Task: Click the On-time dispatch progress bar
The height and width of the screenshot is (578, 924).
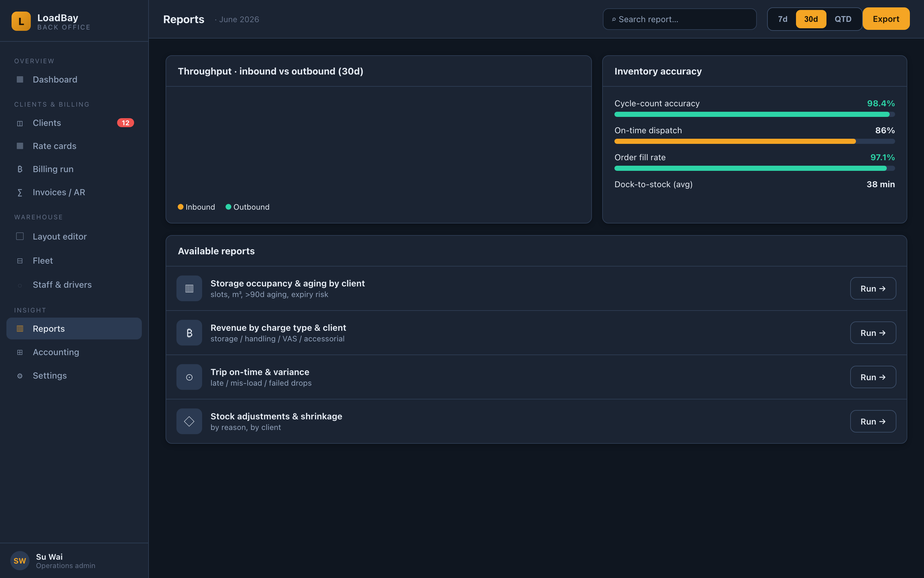Action: pyautogui.click(x=755, y=141)
